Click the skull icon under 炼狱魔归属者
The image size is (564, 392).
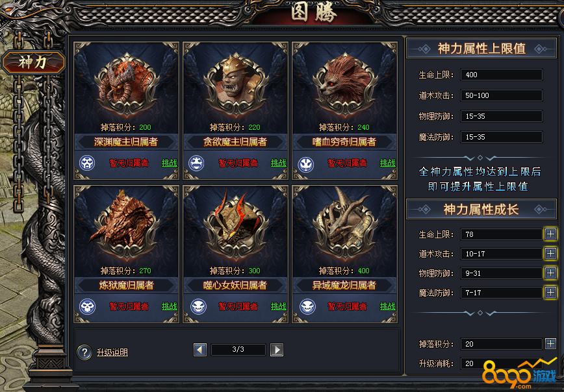point(87,306)
